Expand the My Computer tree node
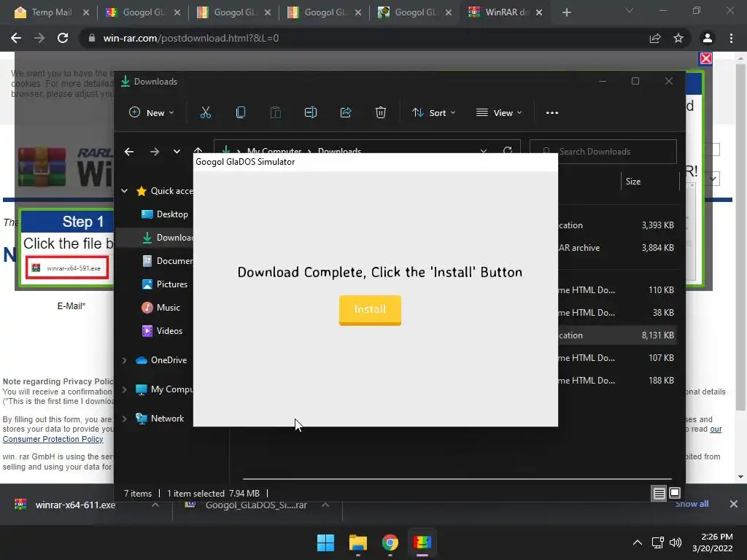Viewport: 747px width, 560px height. (124, 389)
